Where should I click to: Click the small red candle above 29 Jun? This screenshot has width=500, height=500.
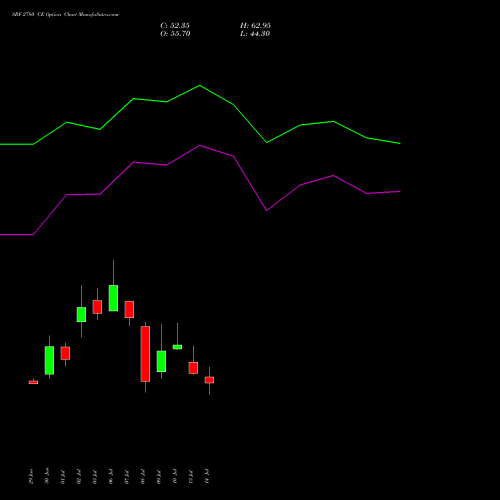click(33, 382)
